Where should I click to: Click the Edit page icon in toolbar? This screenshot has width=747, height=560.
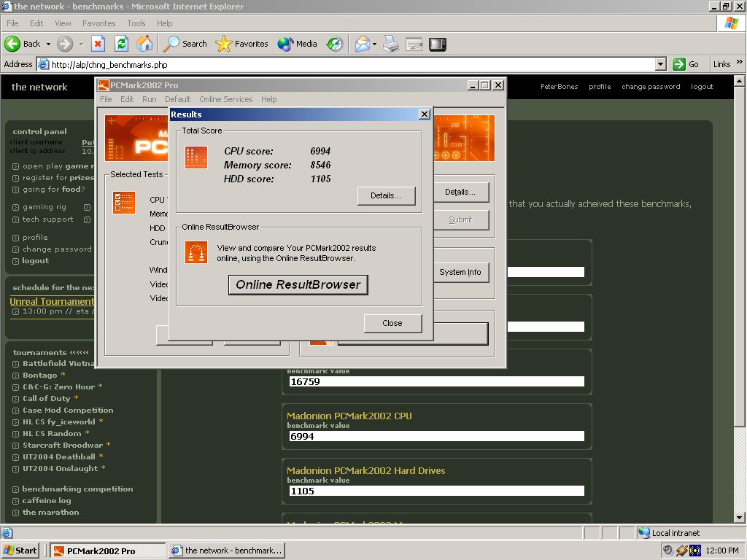[x=414, y=44]
